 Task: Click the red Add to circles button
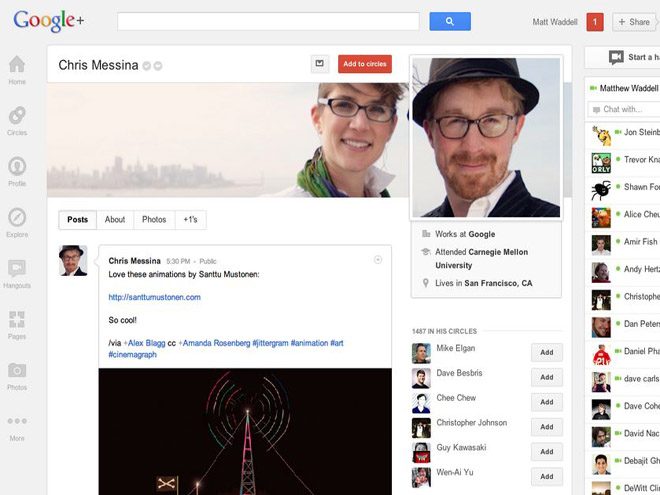[365, 64]
